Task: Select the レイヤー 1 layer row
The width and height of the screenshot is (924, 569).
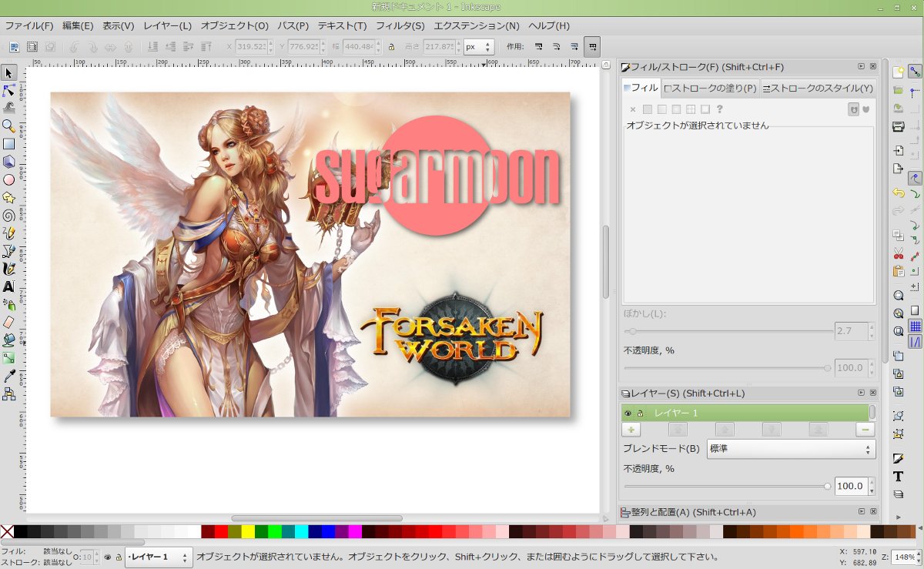Action: [x=745, y=413]
